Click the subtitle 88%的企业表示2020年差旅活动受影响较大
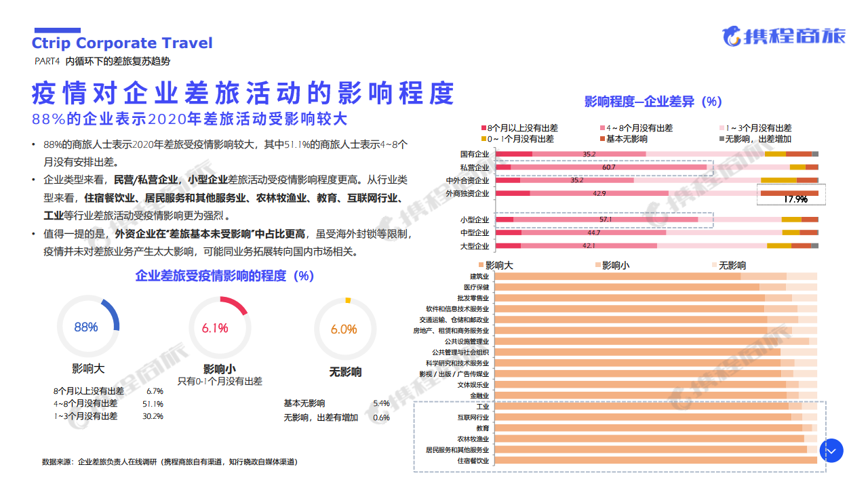Screen dimensions: 868x488 coord(190,119)
